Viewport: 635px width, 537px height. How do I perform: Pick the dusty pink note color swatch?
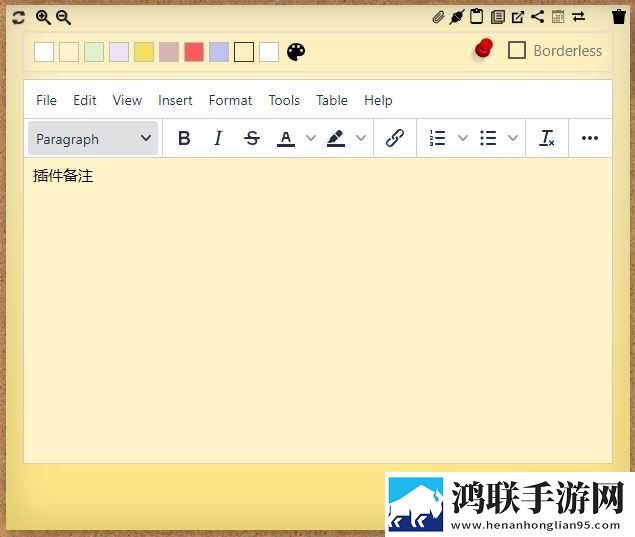pos(169,52)
